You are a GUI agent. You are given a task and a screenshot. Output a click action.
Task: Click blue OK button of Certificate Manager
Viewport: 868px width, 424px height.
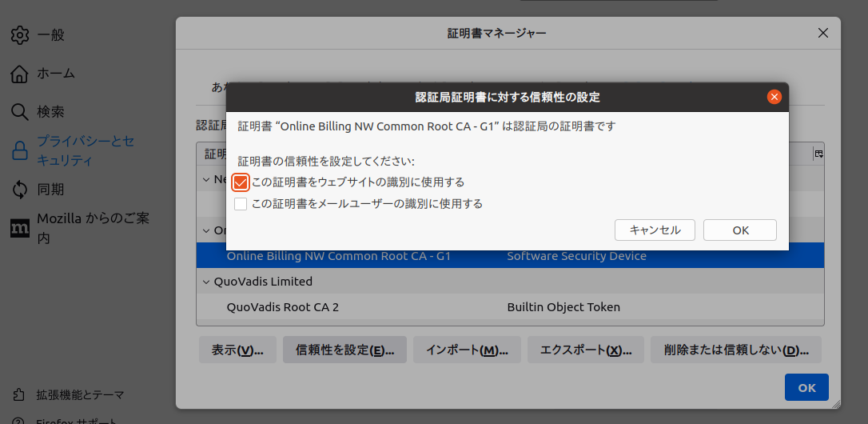(806, 387)
